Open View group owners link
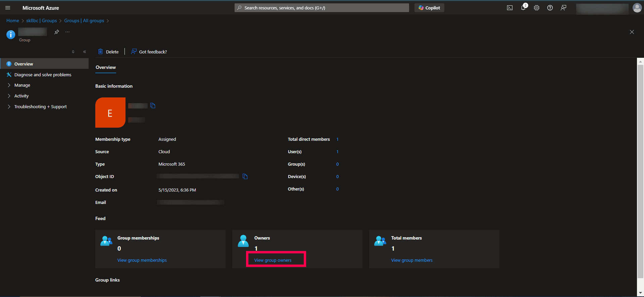This screenshot has width=644, height=297. coord(273,260)
